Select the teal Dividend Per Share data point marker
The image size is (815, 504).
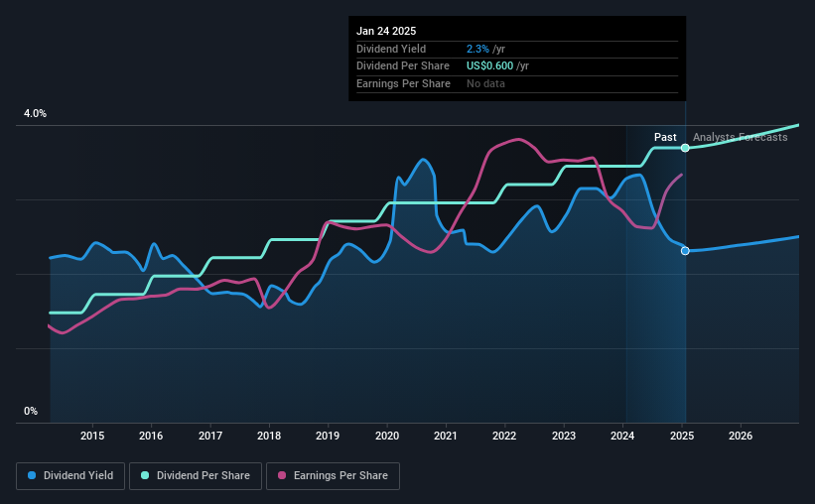click(685, 148)
